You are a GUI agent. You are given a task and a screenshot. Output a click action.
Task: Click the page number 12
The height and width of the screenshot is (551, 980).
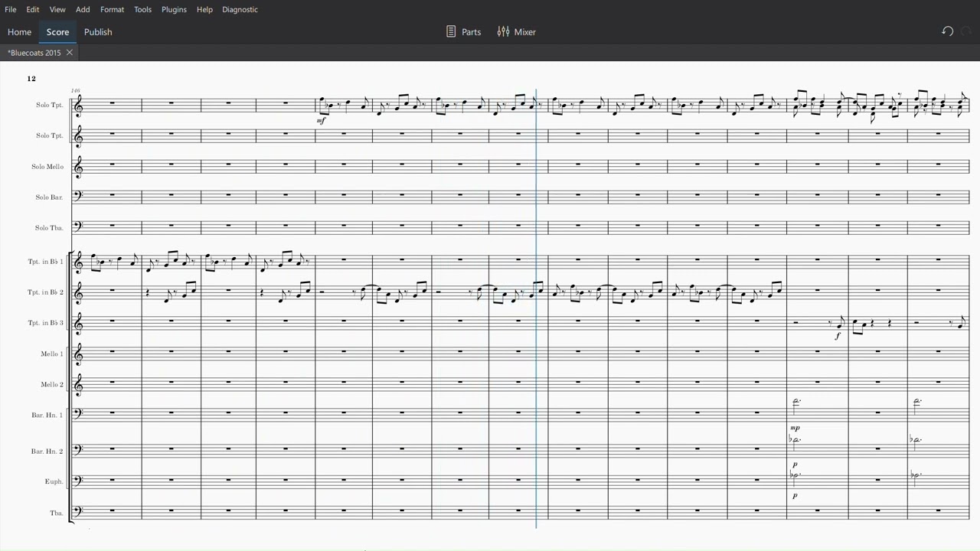click(x=31, y=79)
